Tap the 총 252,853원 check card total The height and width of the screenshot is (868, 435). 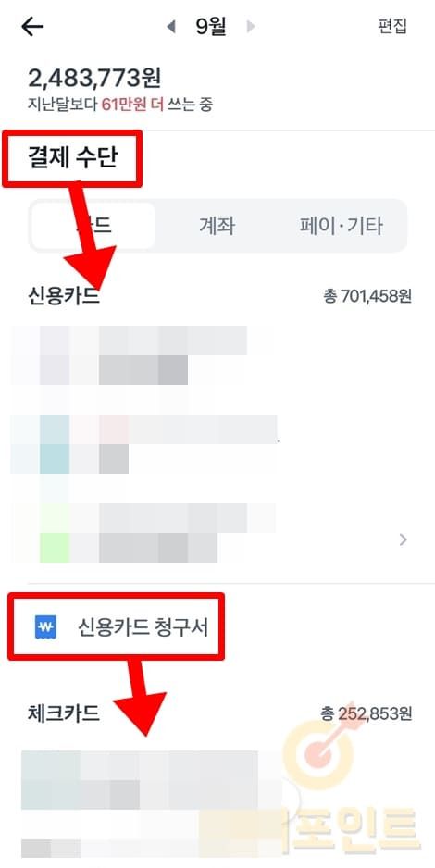367,714
